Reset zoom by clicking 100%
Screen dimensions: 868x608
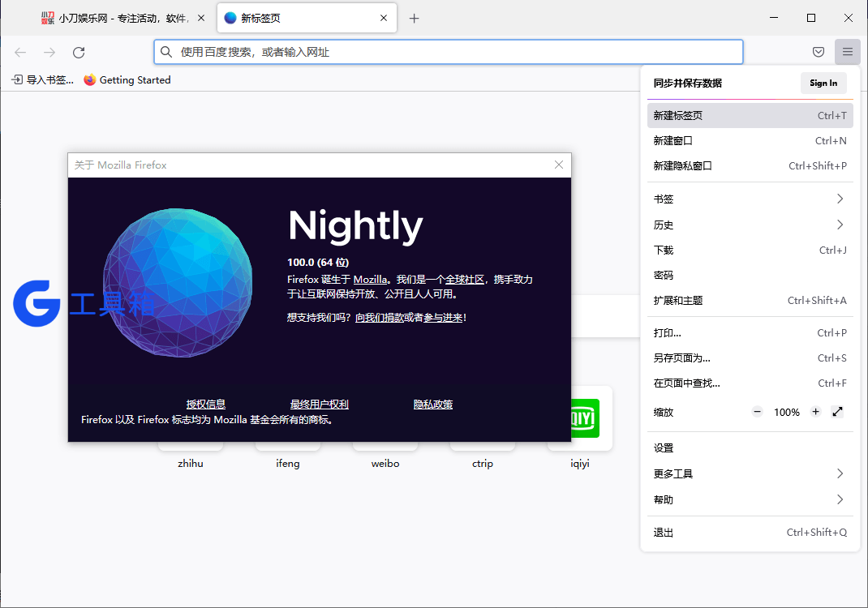pyautogui.click(x=786, y=412)
